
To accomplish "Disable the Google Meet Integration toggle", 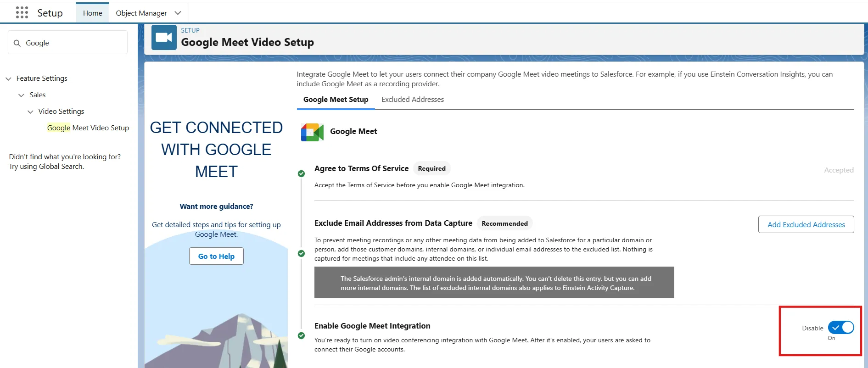I will [840, 328].
